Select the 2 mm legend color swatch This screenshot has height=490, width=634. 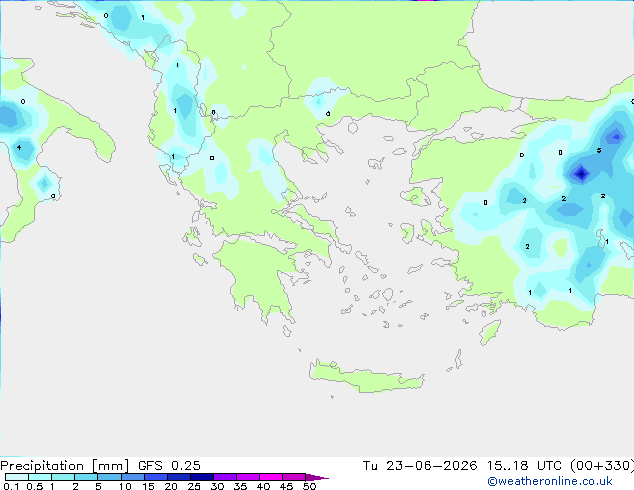click(x=86, y=477)
